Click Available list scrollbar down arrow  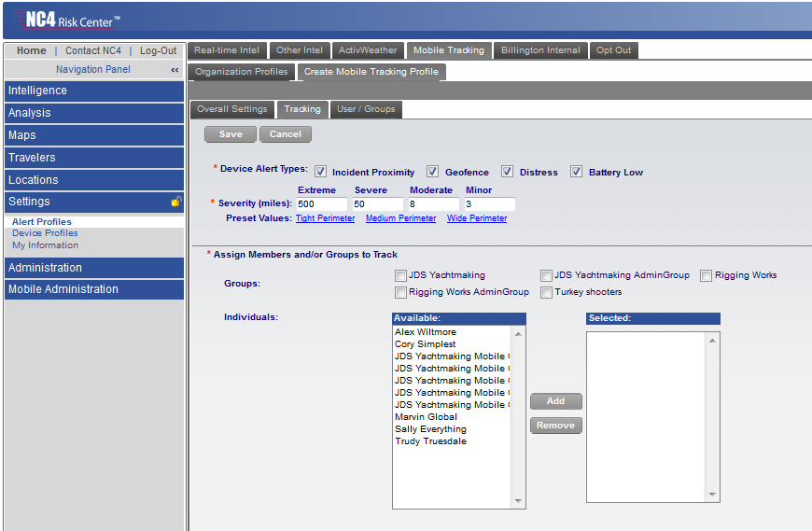click(x=518, y=501)
